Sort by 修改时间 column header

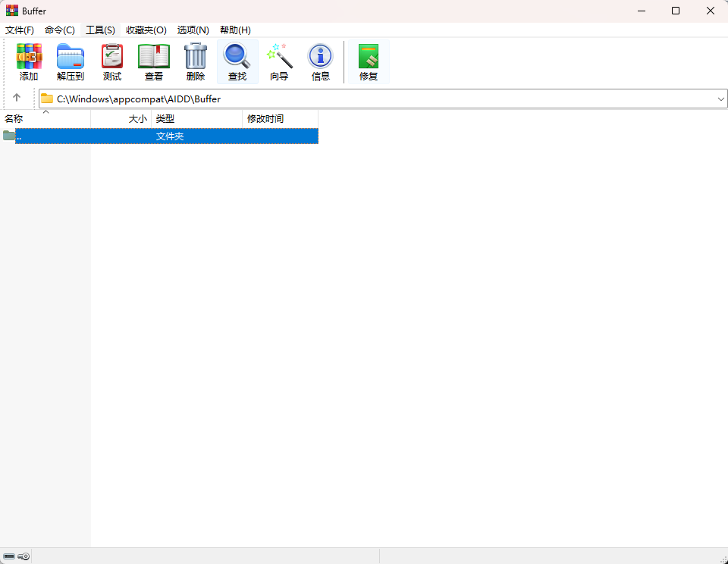(281, 119)
